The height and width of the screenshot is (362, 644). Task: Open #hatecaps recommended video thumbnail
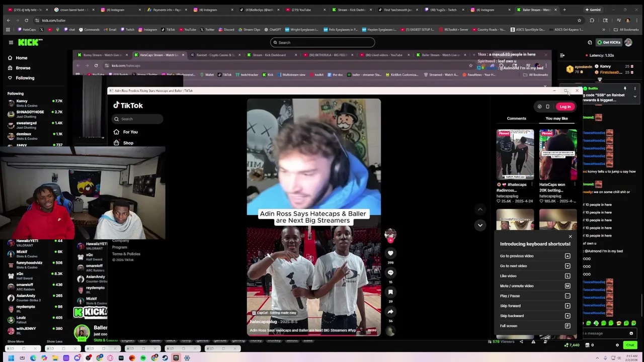(x=515, y=155)
